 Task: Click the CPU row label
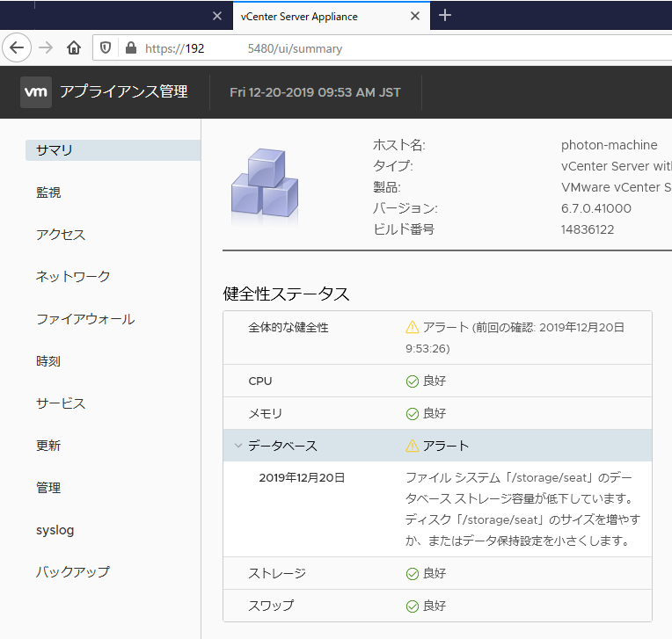tap(260, 381)
